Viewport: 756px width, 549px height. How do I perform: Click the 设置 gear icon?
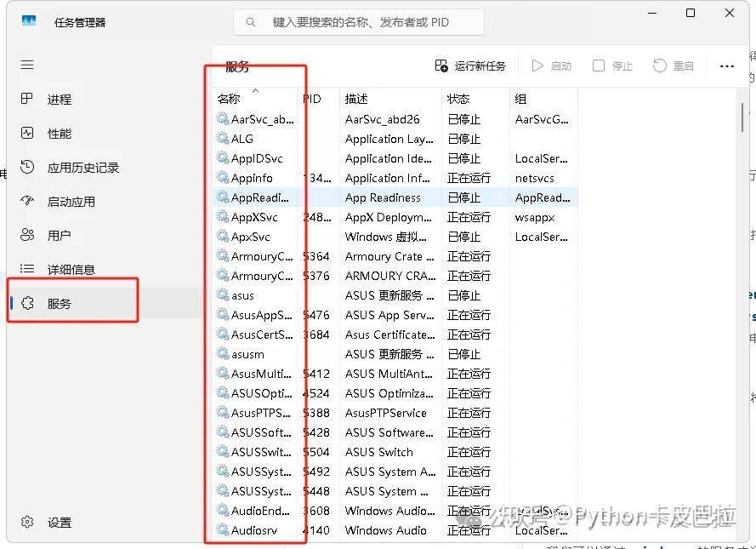(x=27, y=522)
